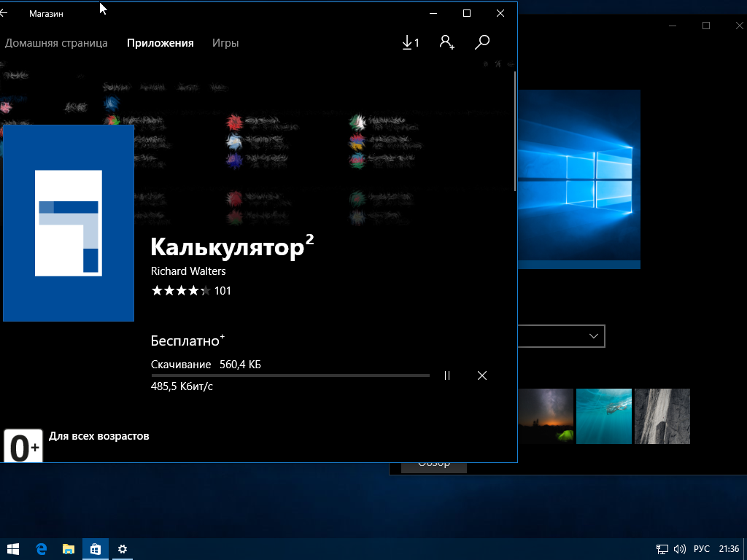Open the Игры tab
Screen dimensions: 747x560
225,43
